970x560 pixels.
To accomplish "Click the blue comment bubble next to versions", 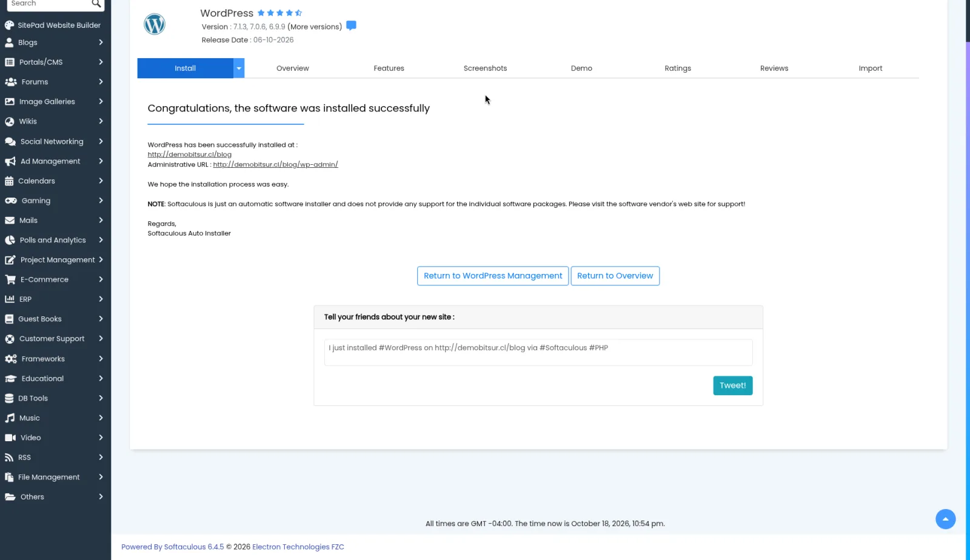I will (x=351, y=25).
